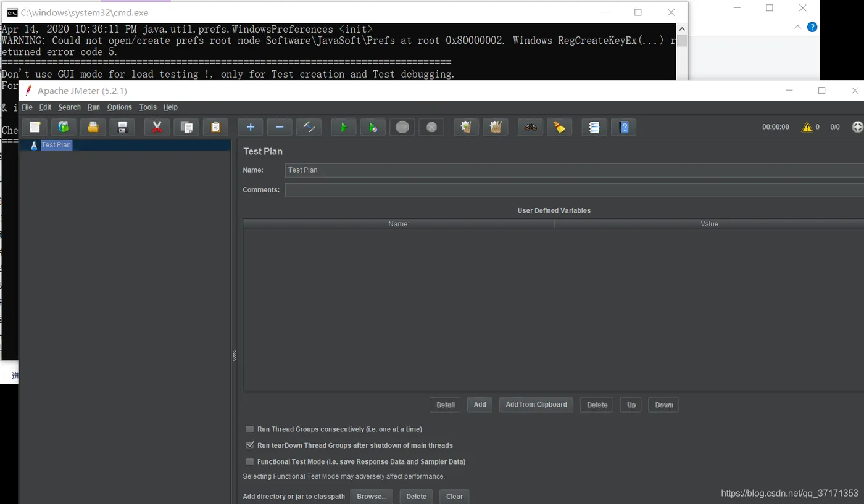The image size is (864, 504).
Task: Click the Up button
Action: point(631,405)
